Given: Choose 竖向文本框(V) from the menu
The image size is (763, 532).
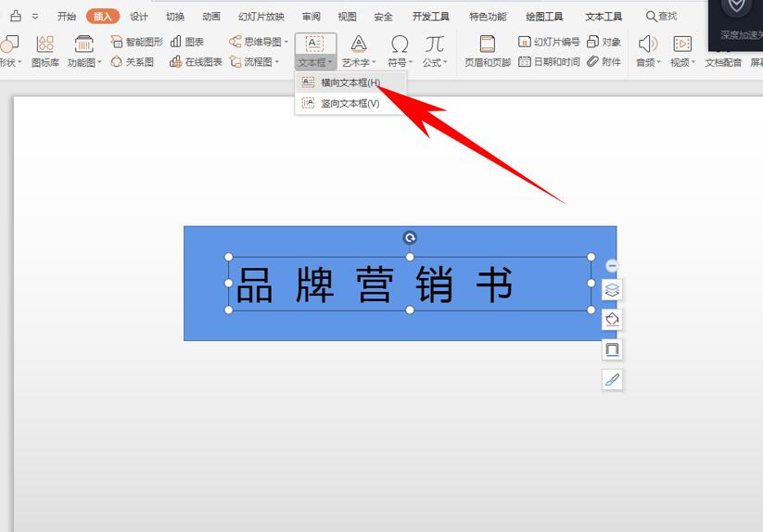Looking at the screenshot, I should coord(350,103).
